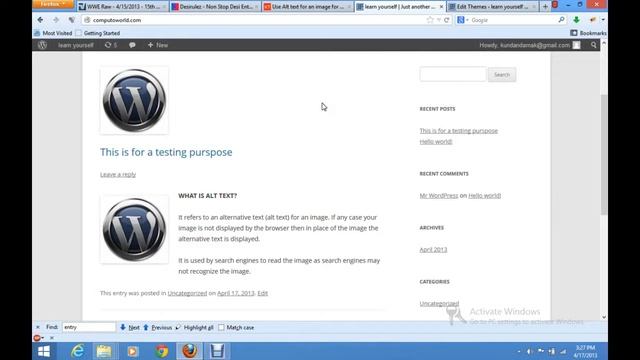Open the testing purspose link under Recent Posts

coord(459,131)
